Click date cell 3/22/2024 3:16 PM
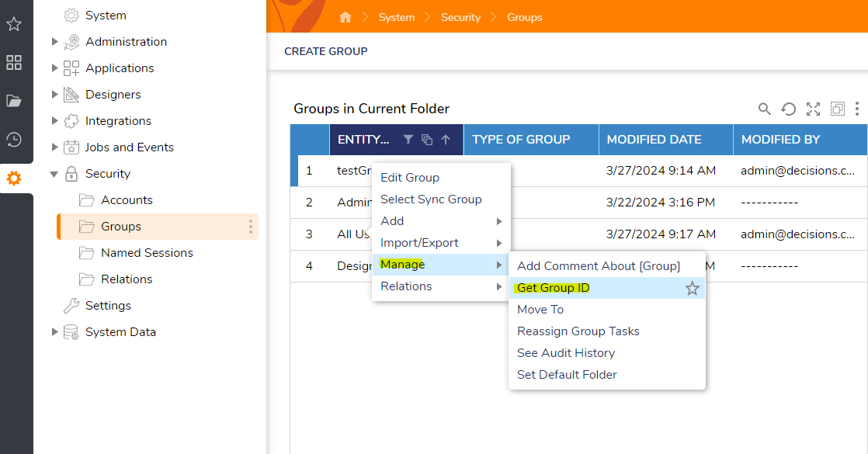Screen dimensions: 868x454 (661, 203)
